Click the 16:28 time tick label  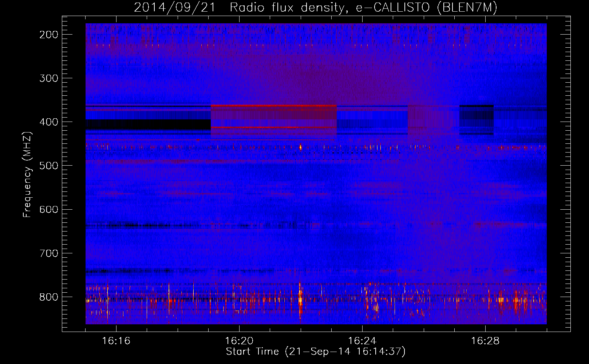tap(485, 341)
